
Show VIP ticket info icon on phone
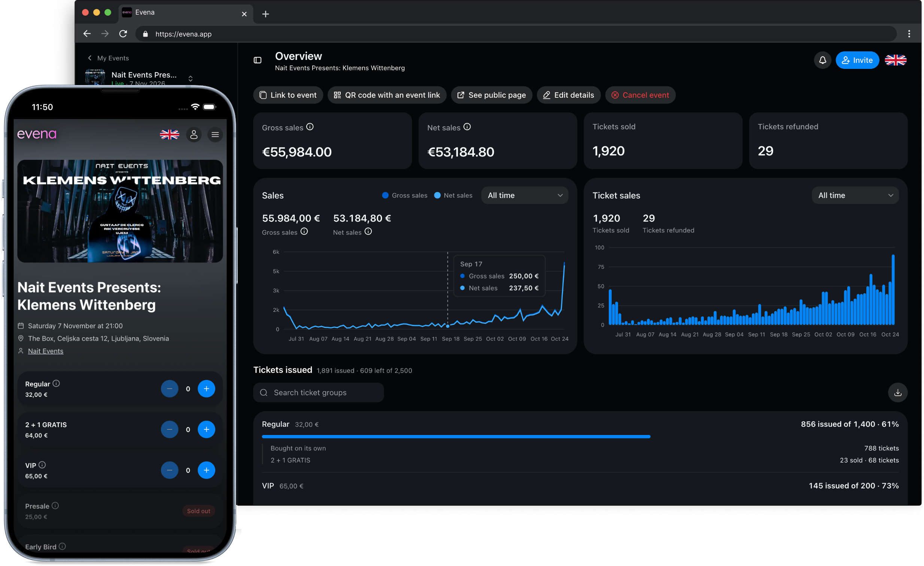[x=42, y=465]
